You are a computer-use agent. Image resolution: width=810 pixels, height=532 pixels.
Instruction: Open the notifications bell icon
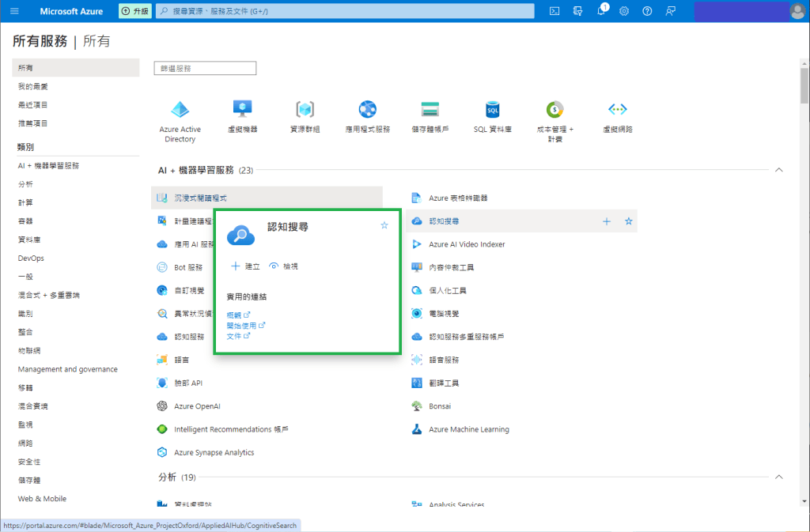601,11
